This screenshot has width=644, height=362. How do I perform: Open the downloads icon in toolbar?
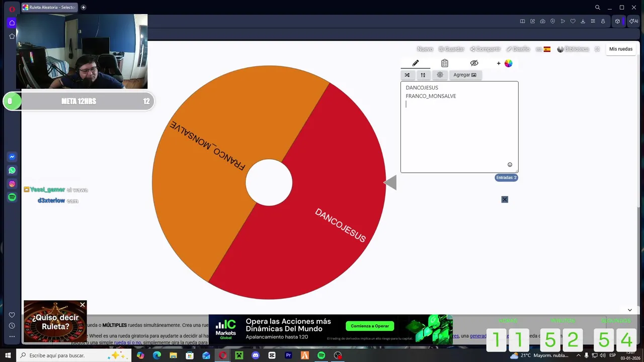(583, 21)
